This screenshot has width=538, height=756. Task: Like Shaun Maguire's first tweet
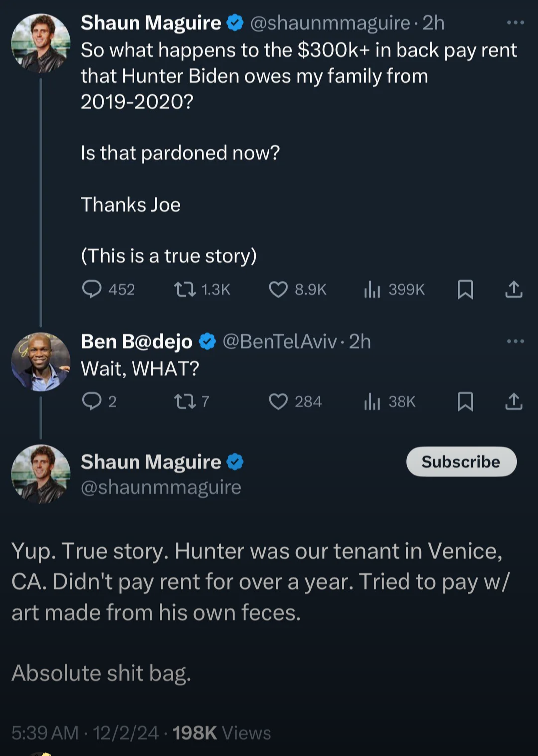point(278,289)
